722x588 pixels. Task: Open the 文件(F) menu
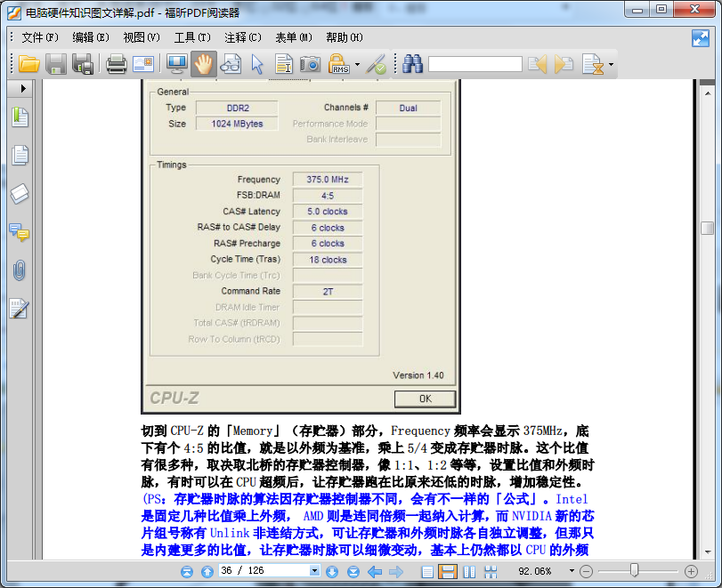tap(40, 37)
